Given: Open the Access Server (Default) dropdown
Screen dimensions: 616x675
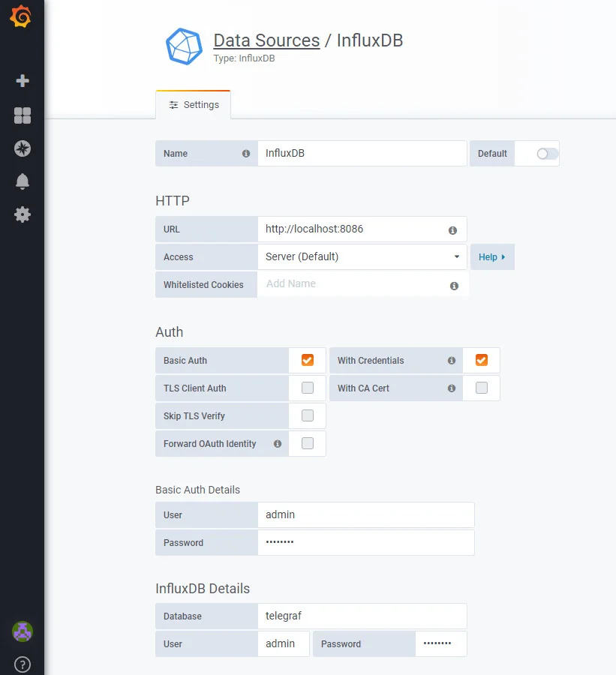Looking at the screenshot, I should tap(362, 256).
